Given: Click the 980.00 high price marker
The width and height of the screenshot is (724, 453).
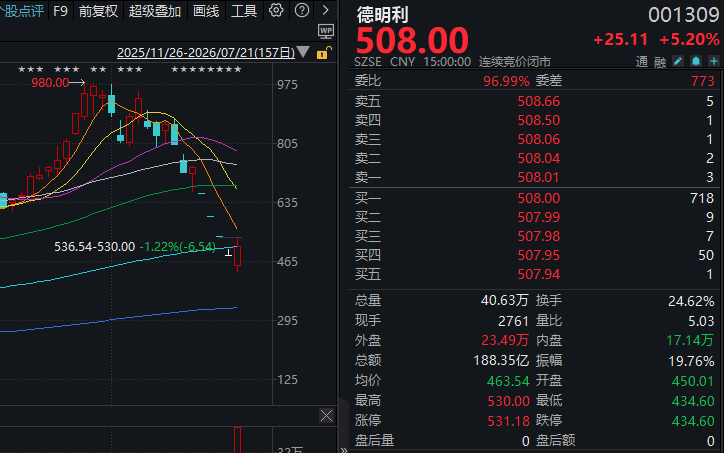Looking at the screenshot, I should (x=50, y=83).
